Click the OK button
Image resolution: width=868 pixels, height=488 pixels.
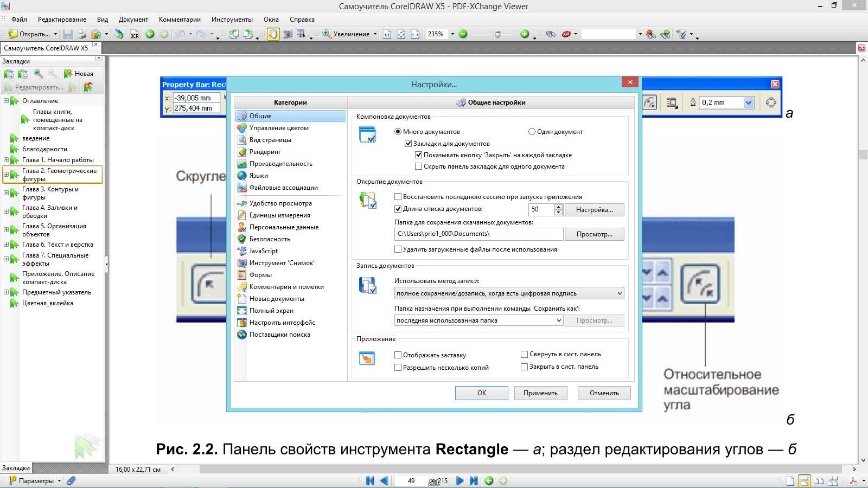[482, 393]
